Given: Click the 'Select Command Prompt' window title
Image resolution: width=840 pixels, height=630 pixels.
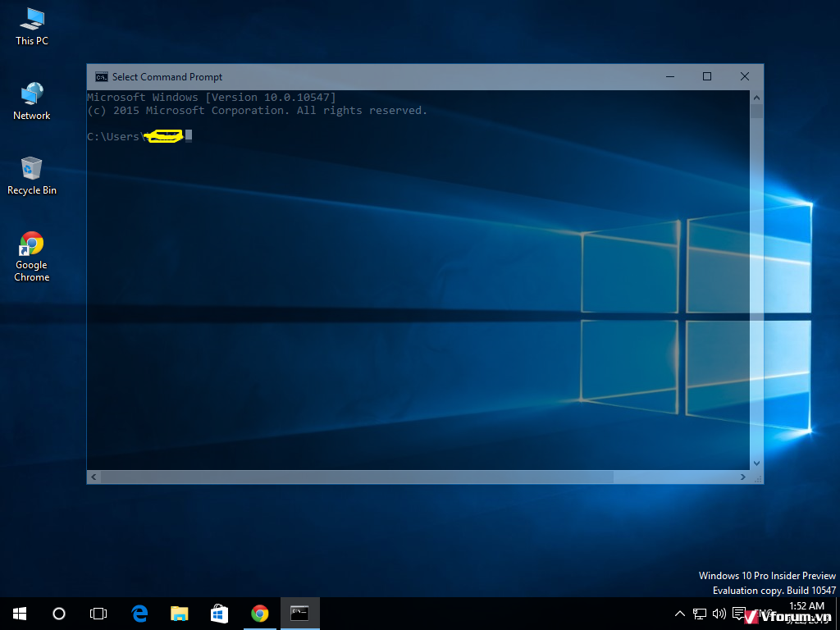Looking at the screenshot, I should [x=167, y=77].
